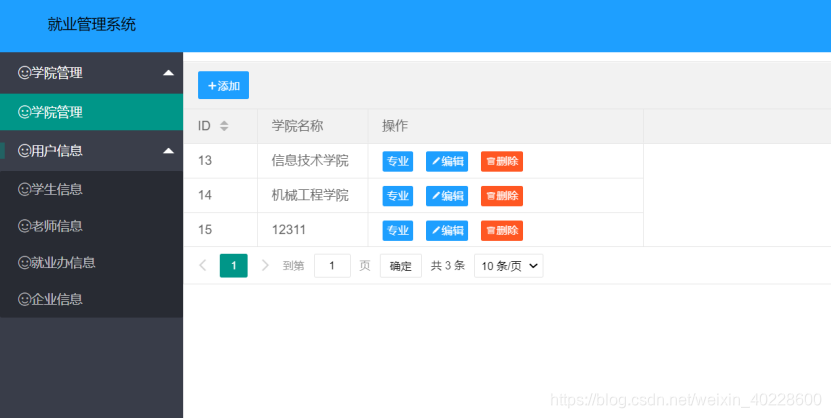The width and height of the screenshot is (831, 418).
Task: Delete the 机械工程学院 row
Action: pyautogui.click(x=502, y=196)
